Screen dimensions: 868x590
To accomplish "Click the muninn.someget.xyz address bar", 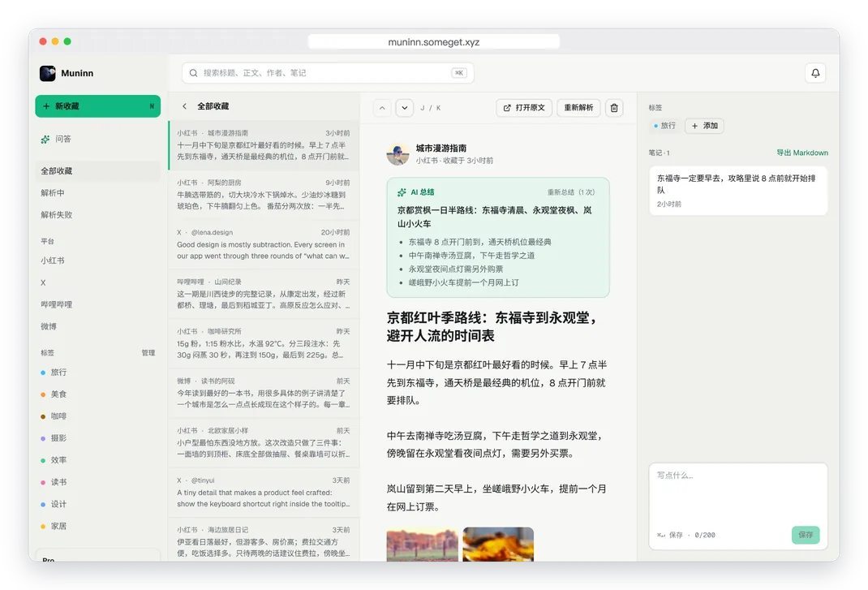I will pyautogui.click(x=433, y=42).
